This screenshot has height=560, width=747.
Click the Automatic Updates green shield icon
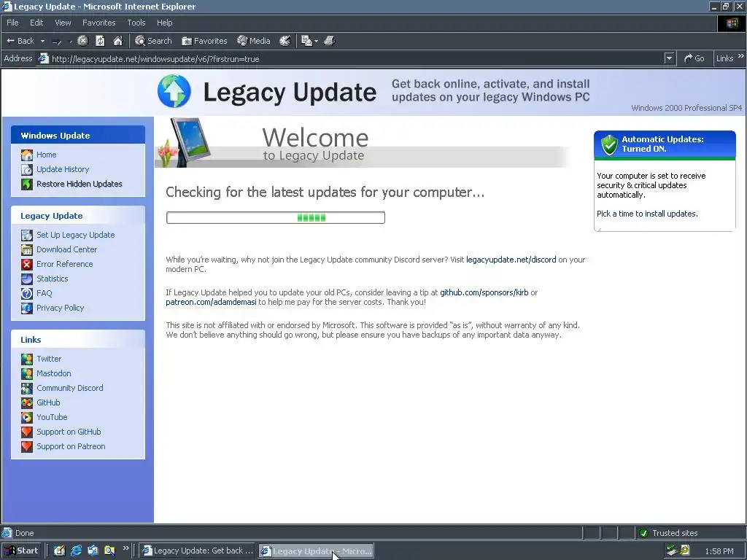[x=609, y=144]
